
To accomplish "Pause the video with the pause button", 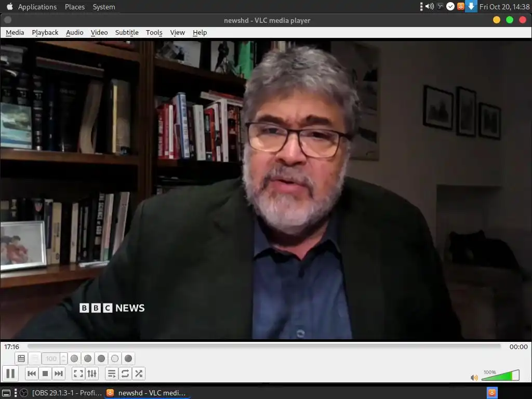I will 10,374.
